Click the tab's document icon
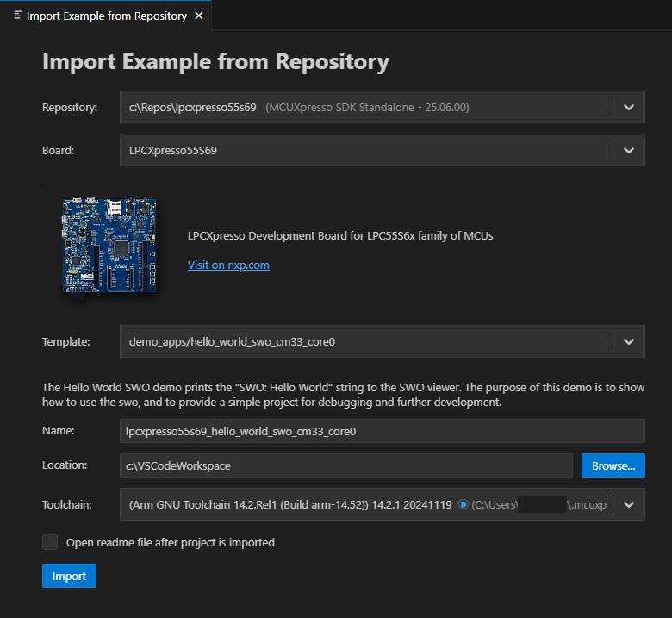Screen dimensions: 672x618 tap(17, 16)
